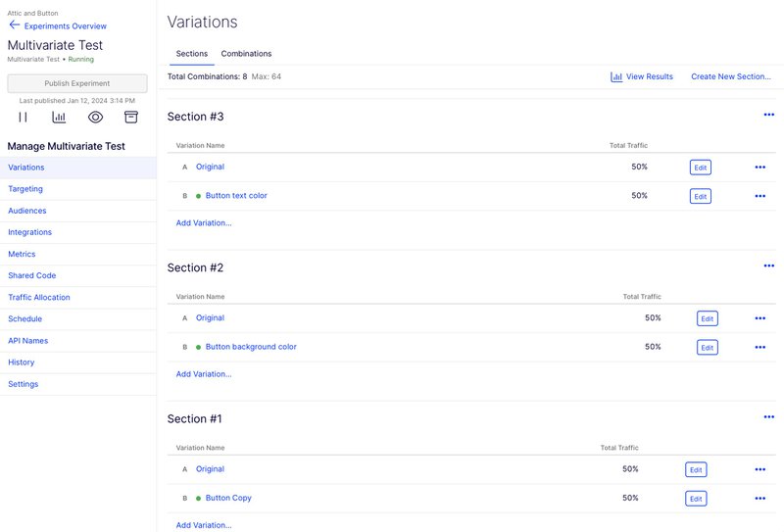The height and width of the screenshot is (532, 784).
Task: Click the archive experiment icon
Action: [x=130, y=118]
